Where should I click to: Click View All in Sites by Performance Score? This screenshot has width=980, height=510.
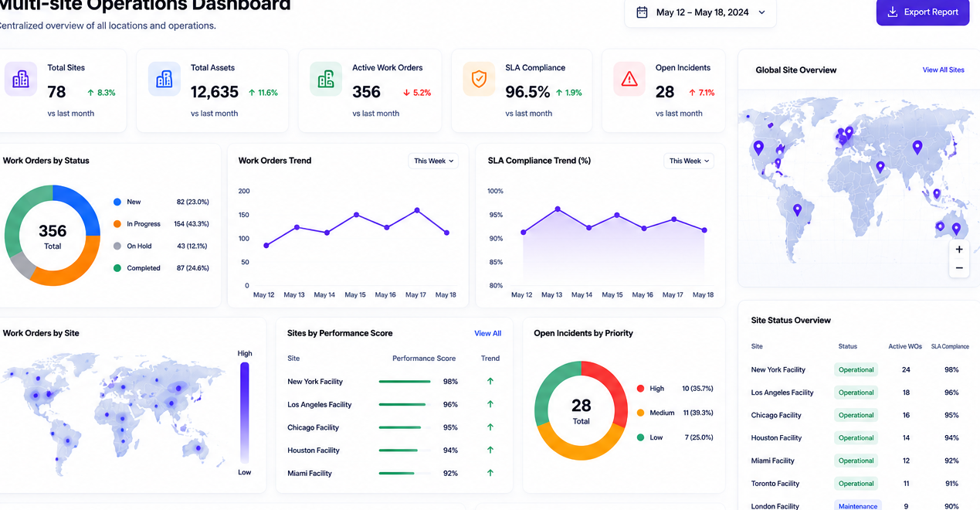[487, 333]
